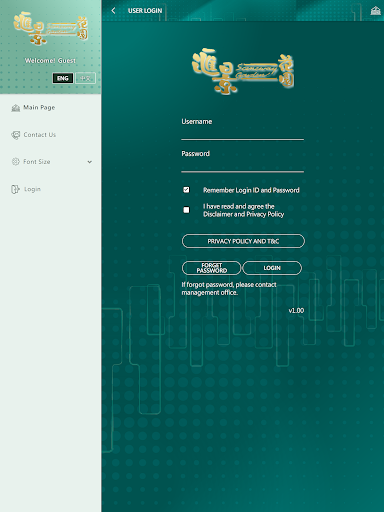Switch the language to ENG

click(x=63, y=78)
